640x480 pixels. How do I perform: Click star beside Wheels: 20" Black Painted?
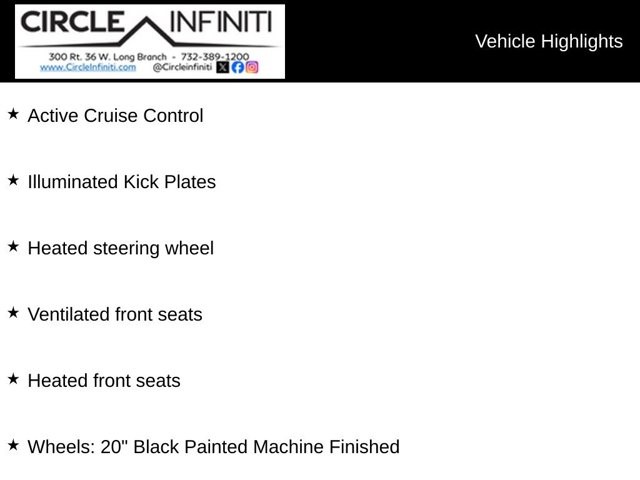pos(13,445)
